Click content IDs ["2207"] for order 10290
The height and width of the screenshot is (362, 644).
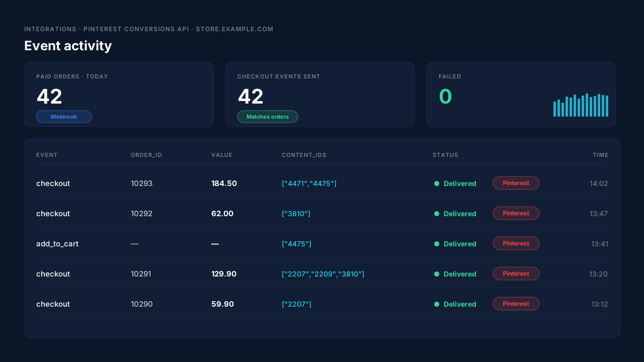pyautogui.click(x=296, y=304)
